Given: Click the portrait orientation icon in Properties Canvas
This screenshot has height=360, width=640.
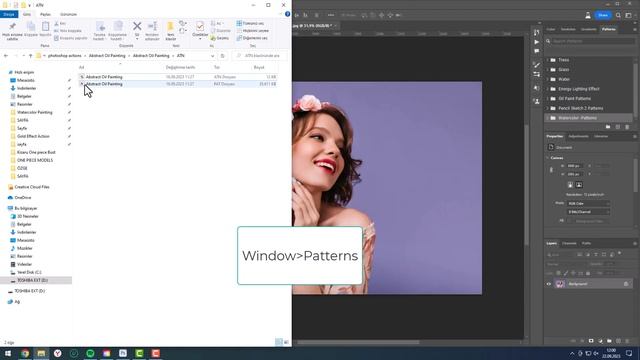Looking at the screenshot, I should pos(570,185).
